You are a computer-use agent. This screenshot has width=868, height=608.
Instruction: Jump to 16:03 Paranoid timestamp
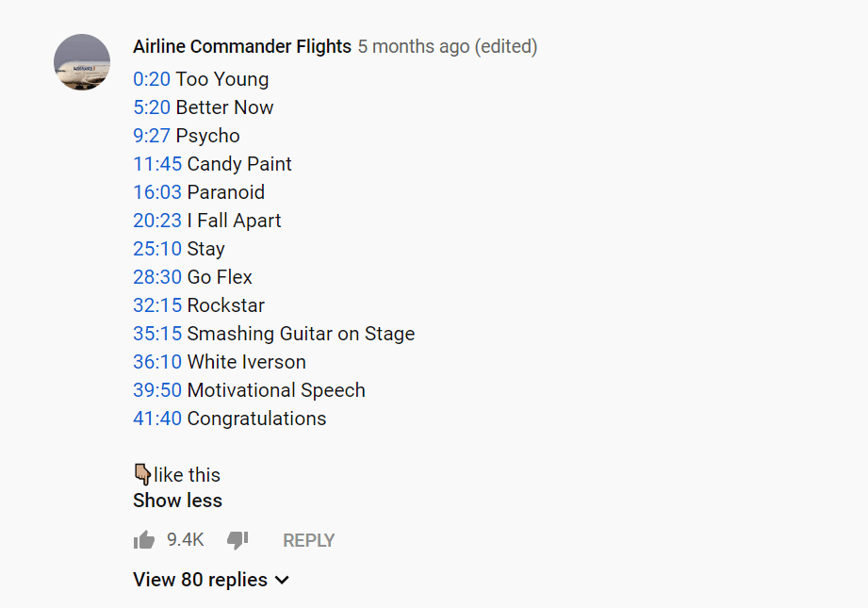click(x=157, y=192)
